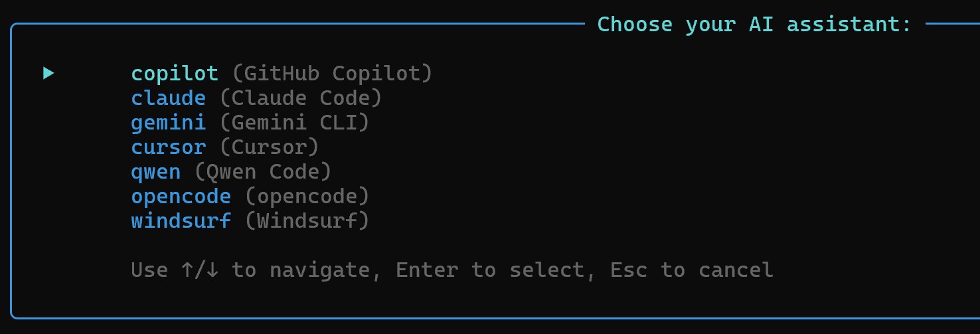Choose the qwen option
This screenshot has width=980, height=334.
pos(156,171)
